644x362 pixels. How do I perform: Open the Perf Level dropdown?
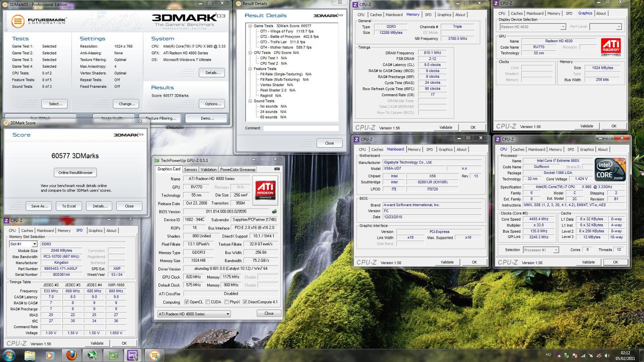(606, 27)
